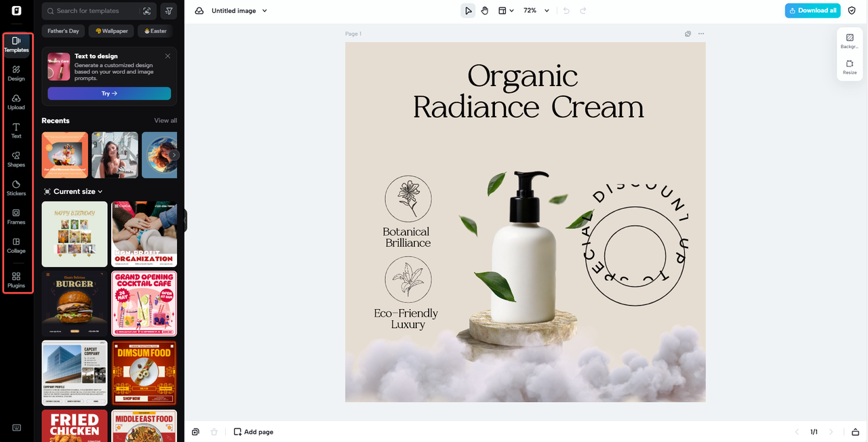This screenshot has width=868, height=442.
Task: Open the Design sidebar tool
Action: click(16, 73)
